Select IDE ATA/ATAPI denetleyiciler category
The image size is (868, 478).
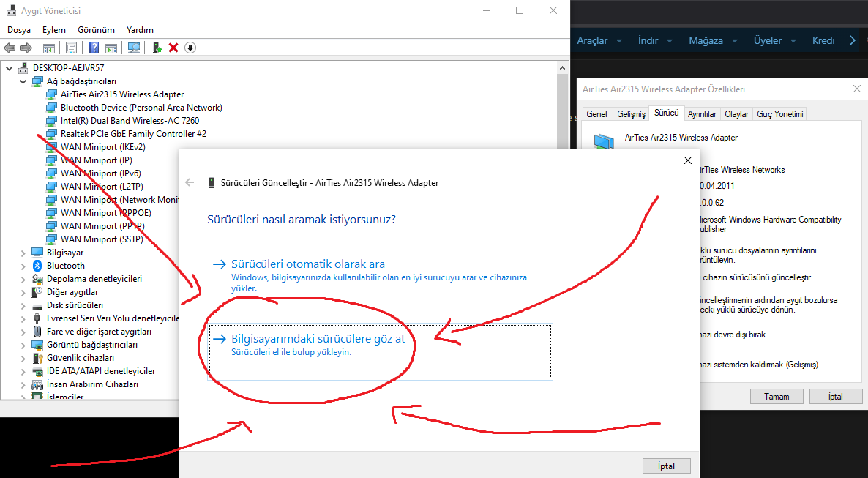pyautogui.click(x=101, y=371)
